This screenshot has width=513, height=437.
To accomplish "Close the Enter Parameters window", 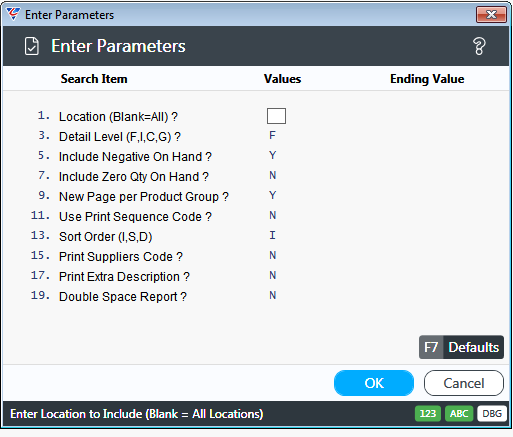I will [491, 15].
